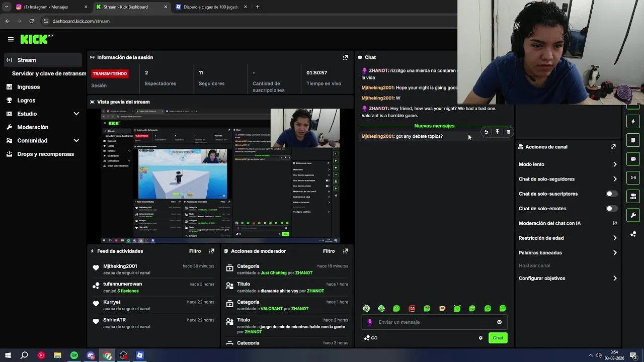644x362 pixels.
Task: Pop out the Acciones de canal panel
Action: [613, 147]
